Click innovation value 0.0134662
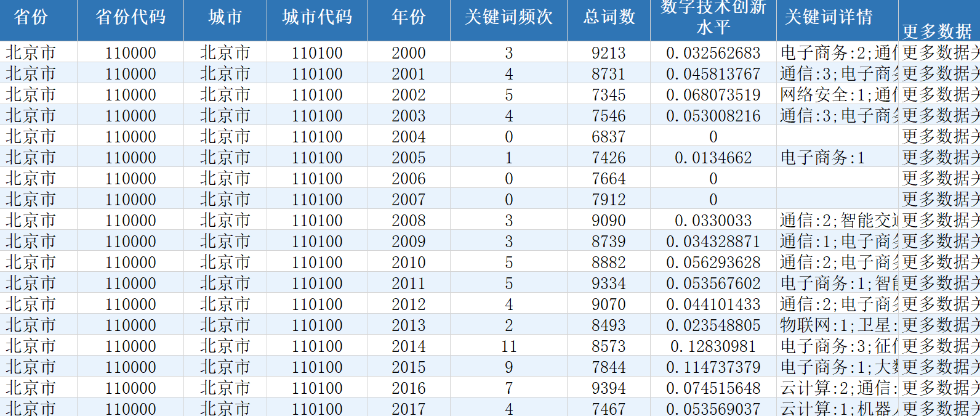Image resolution: width=980 pixels, height=416 pixels. tap(713, 158)
